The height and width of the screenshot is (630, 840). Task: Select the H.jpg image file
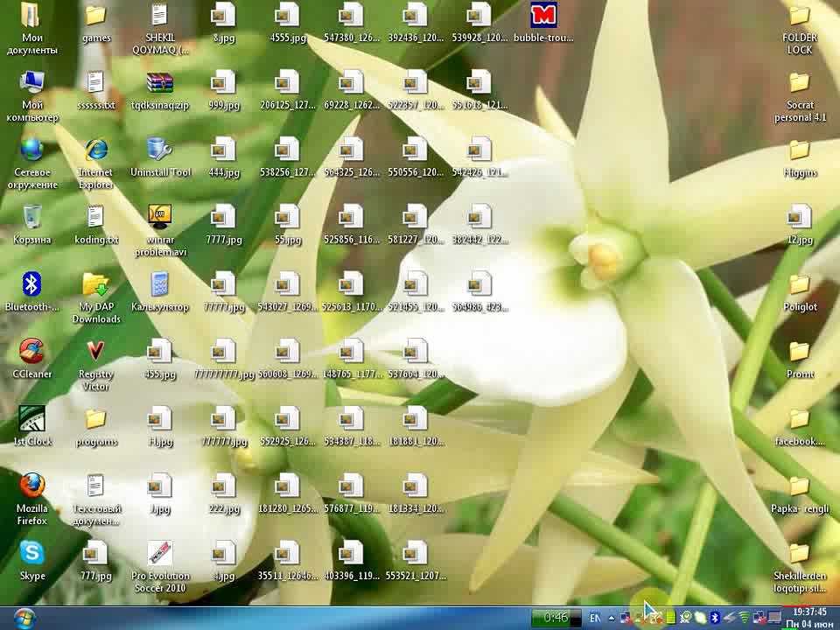click(x=159, y=419)
